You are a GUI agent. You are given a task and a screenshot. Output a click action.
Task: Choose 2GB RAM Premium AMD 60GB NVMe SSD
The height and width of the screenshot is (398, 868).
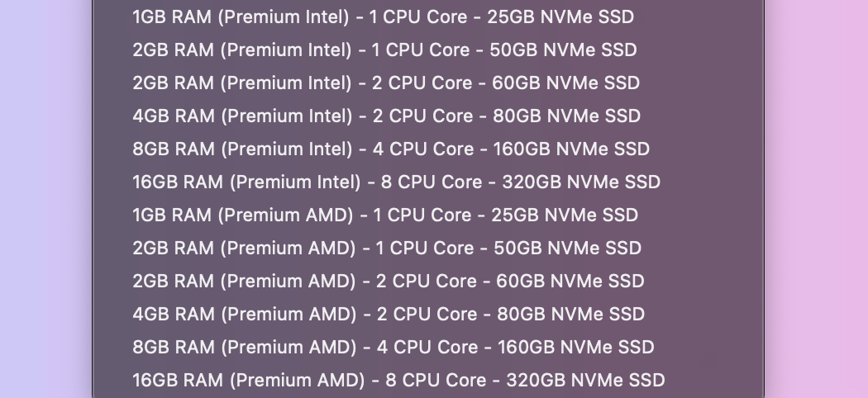[x=388, y=281]
